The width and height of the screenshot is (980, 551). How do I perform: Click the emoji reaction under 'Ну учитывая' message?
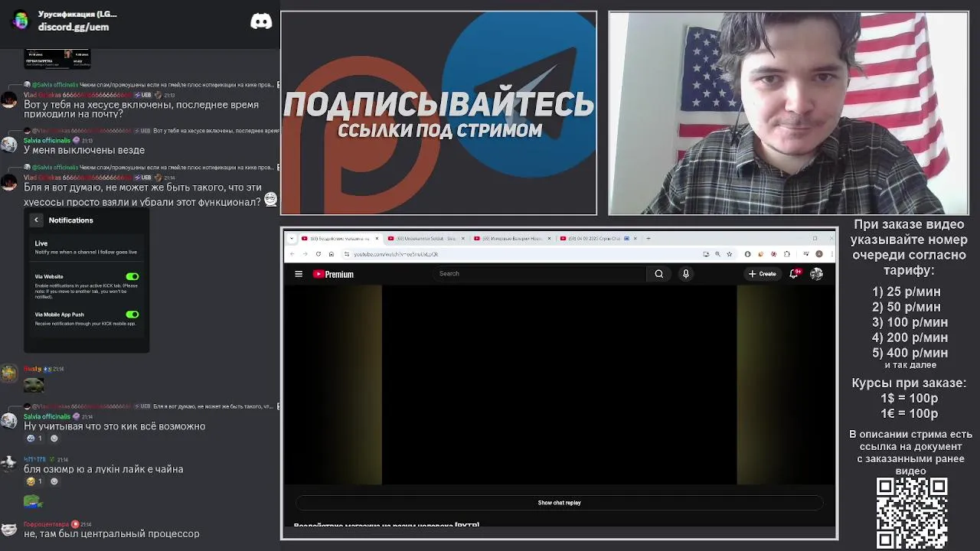point(34,439)
